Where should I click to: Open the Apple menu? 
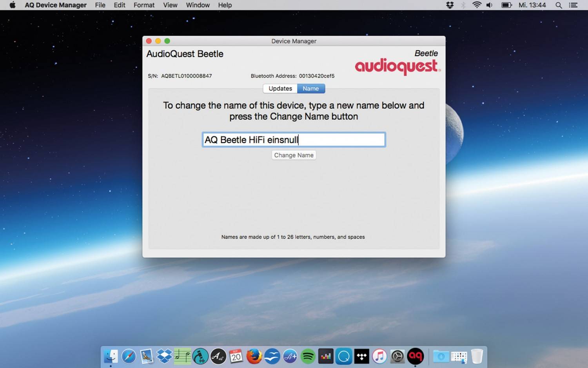[12, 5]
